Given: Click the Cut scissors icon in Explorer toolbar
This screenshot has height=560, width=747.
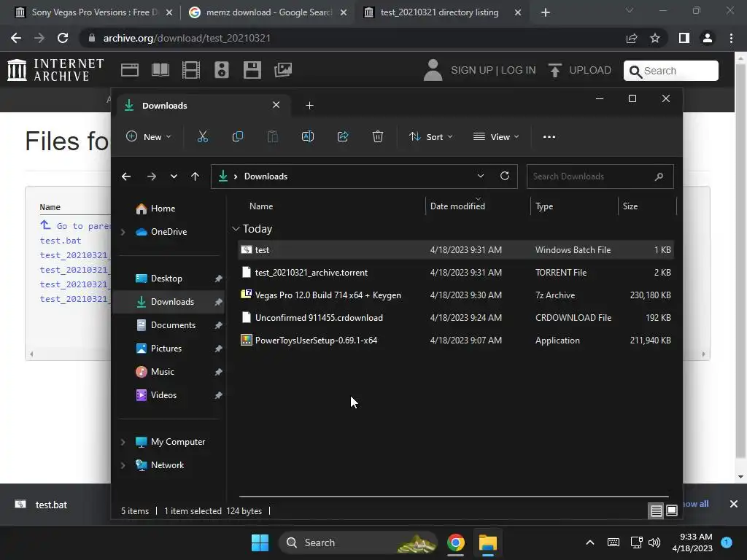Looking at the screenshot, I should 203,136.
